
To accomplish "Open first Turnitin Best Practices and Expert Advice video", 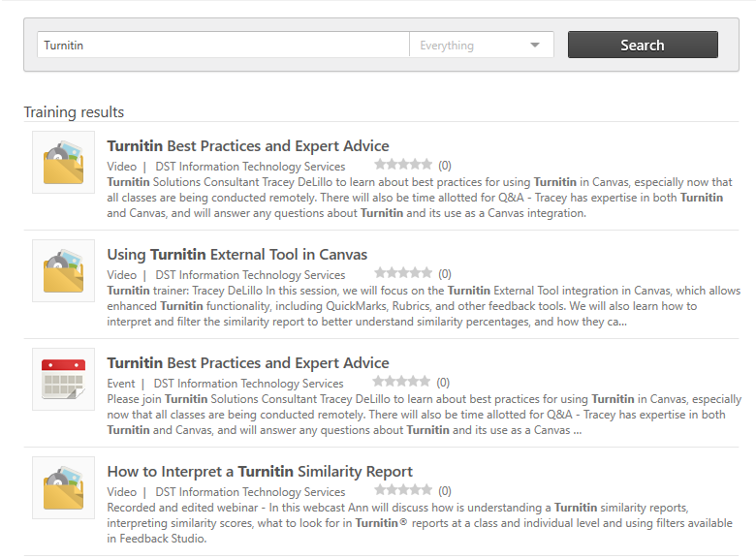I will (248, 146).
